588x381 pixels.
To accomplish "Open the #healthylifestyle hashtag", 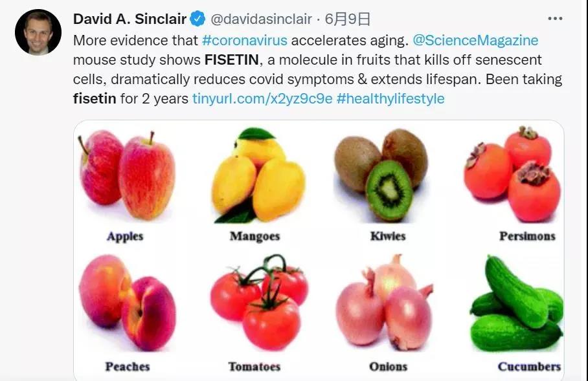I will tap(390, 98).
